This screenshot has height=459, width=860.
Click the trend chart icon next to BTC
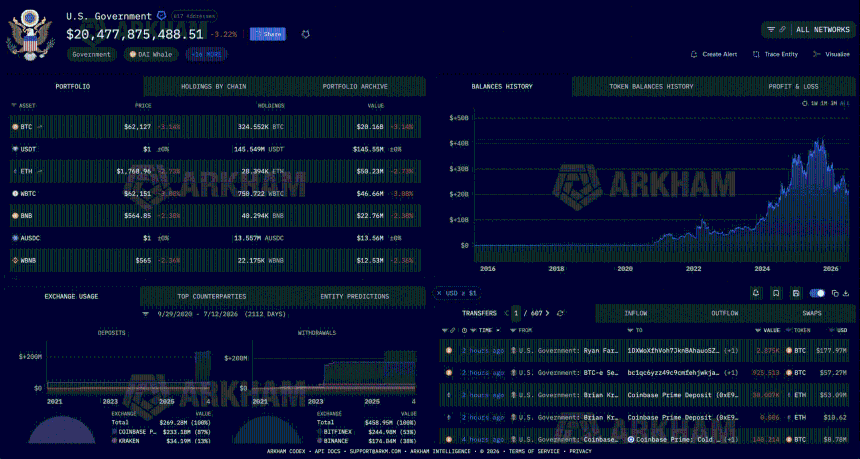coord(39,127)
